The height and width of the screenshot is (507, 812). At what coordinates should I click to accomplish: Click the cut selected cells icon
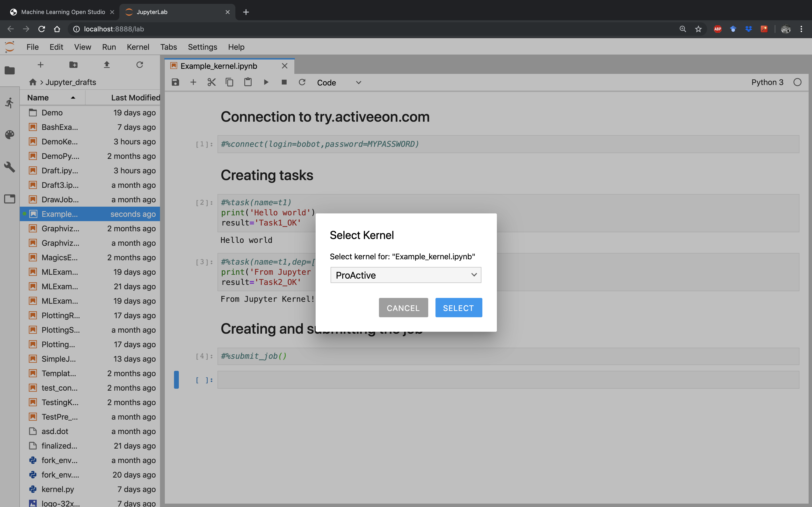click(x=212, y=82)
